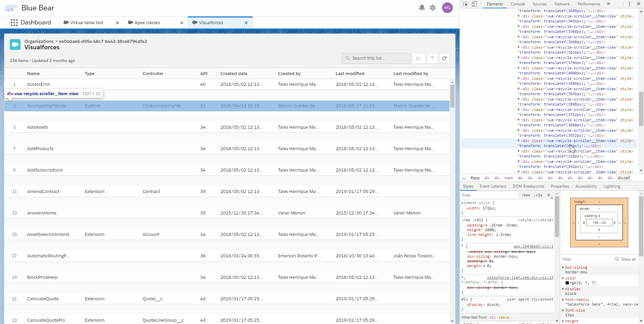Click the Visualforces object icon
644x324 pixels.
15,45
